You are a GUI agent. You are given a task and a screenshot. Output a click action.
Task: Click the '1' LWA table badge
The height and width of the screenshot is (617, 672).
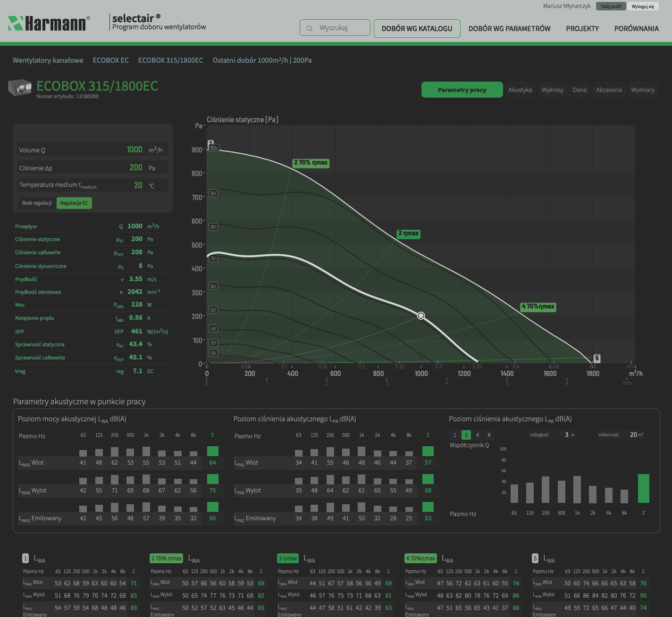[x=25, y=559]
